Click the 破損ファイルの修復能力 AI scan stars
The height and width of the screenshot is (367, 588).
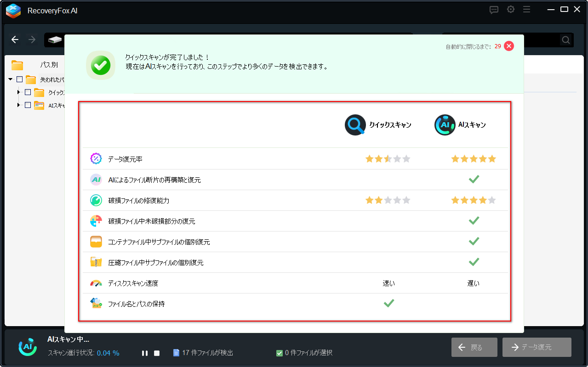coord(474,200)
